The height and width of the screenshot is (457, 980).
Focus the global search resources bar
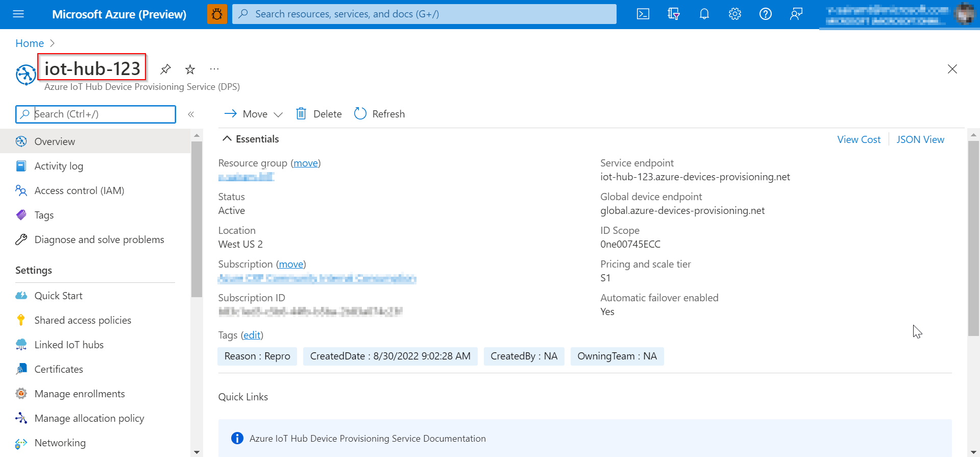pos(424,14)
